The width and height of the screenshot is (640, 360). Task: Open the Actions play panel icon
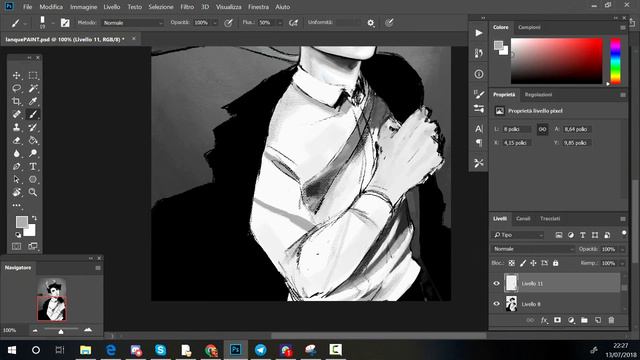tap(479, 33)
